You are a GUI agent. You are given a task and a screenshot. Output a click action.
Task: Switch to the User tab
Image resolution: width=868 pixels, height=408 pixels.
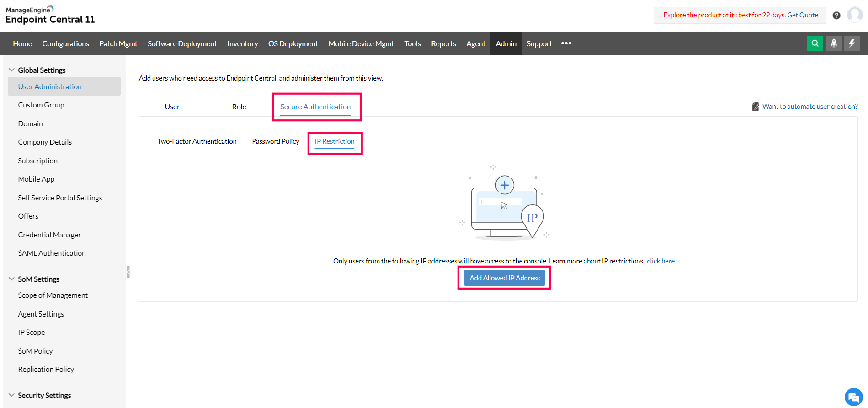[172, 107]
